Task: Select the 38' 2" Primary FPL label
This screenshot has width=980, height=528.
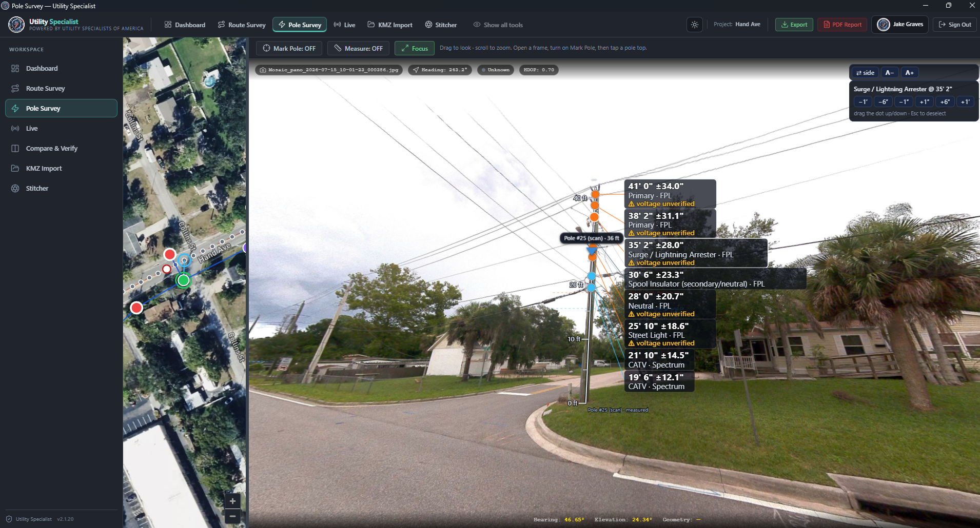Action: [670, 224]
